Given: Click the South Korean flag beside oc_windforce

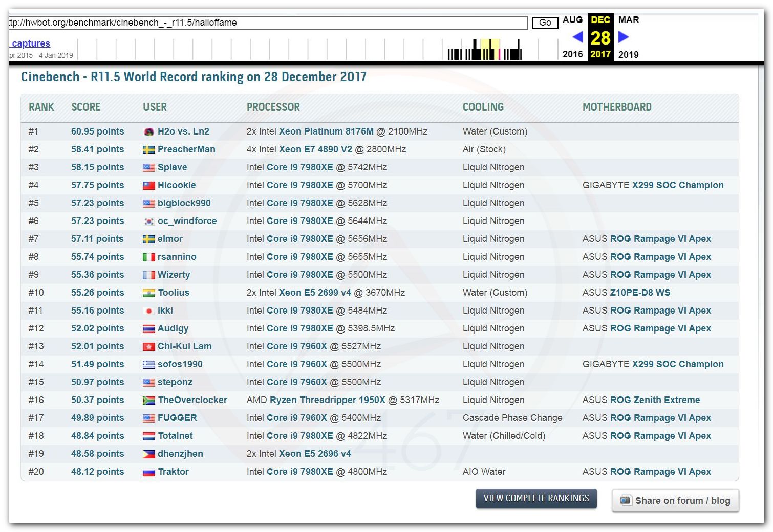Looking at the screenshot, I should coord(148,221).
